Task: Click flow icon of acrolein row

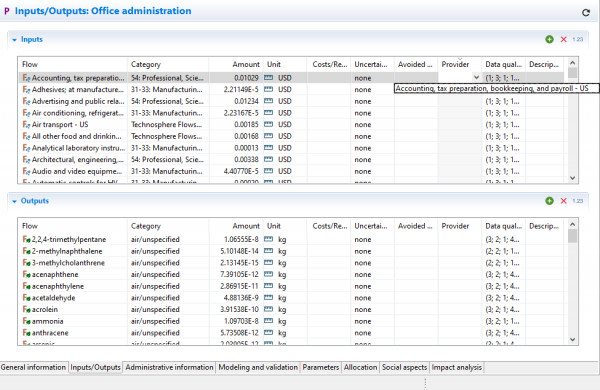Action: point(26,309)
